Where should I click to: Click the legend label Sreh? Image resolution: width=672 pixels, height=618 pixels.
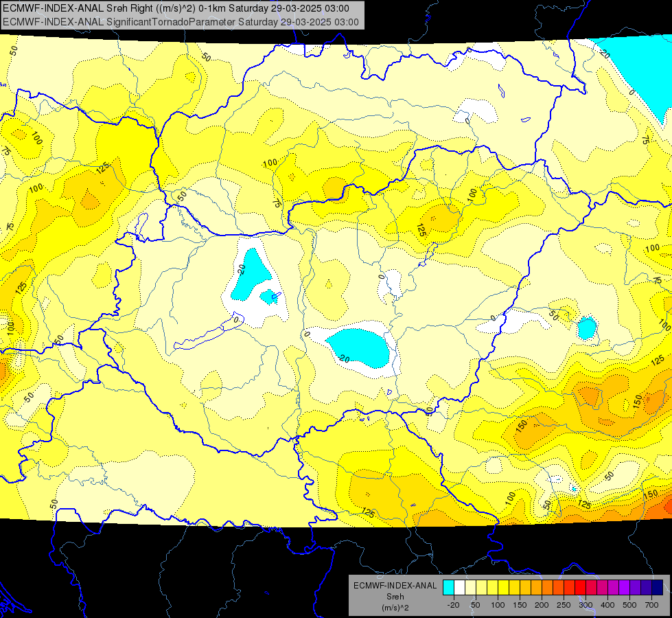point(395,597)
